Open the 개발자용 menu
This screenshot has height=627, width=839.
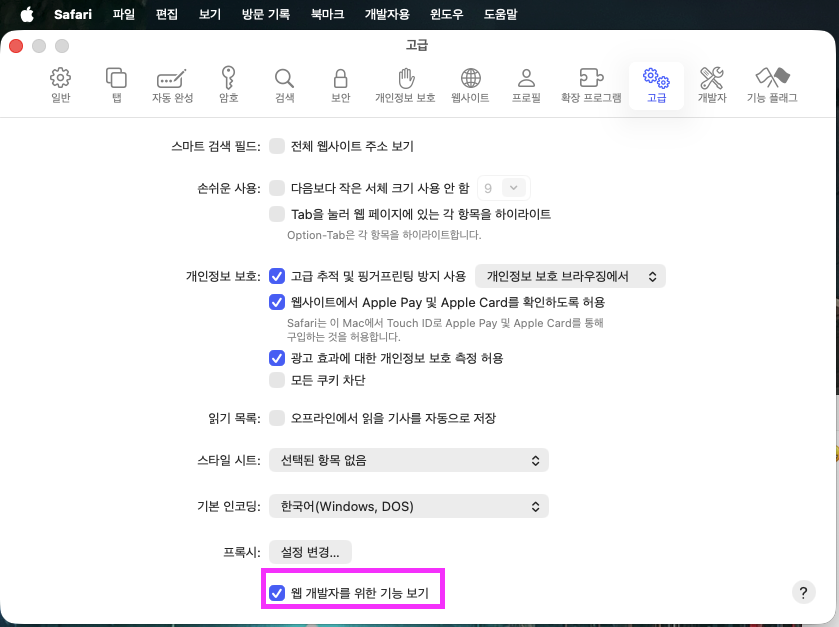click(x=387, y=14)
